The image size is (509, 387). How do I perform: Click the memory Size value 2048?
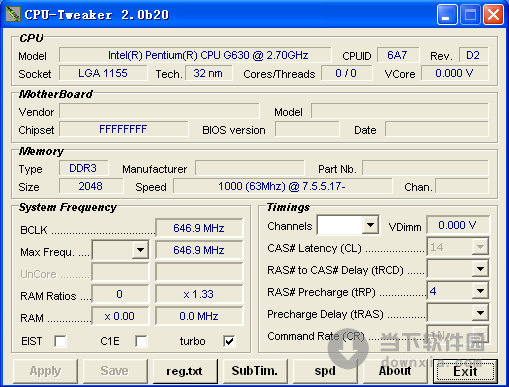pyautogui.click(x=91, y=186)
